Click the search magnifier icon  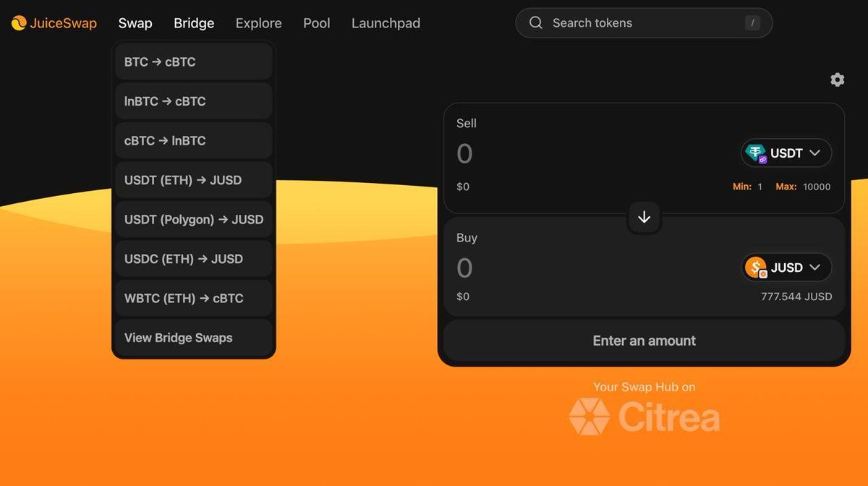(x=536, y=23)
